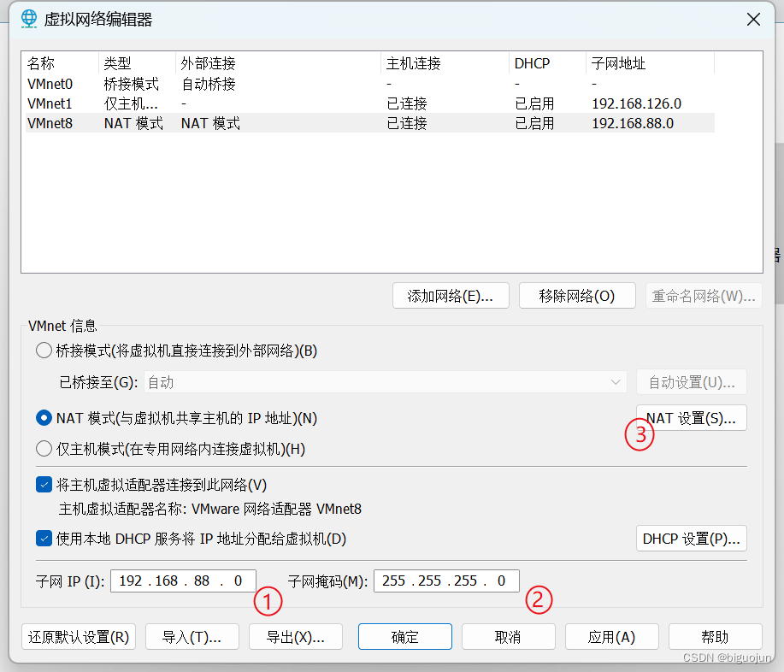Select the 桥接模式 radio button
This screenshot has width=784, height=672.
tap(44, 351)
